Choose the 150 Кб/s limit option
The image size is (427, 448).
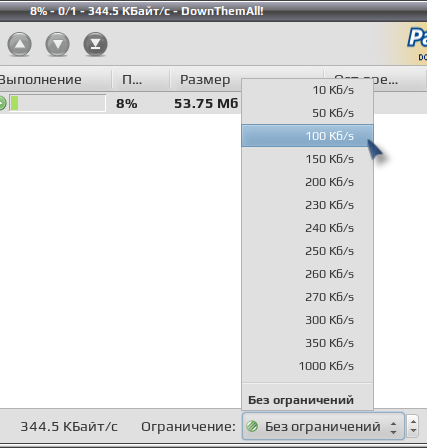coord(307,159)
